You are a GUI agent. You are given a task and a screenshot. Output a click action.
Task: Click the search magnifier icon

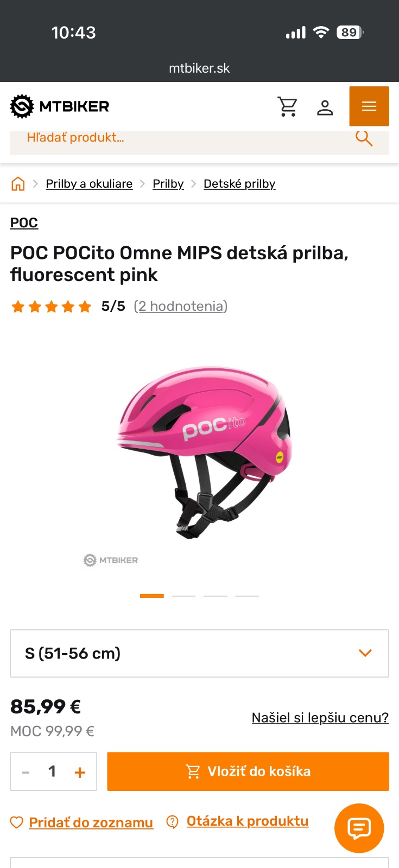click(364, 138)
